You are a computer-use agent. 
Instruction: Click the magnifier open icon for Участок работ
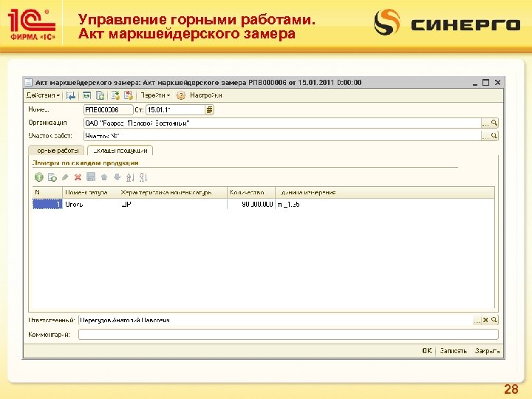[494, 136]
